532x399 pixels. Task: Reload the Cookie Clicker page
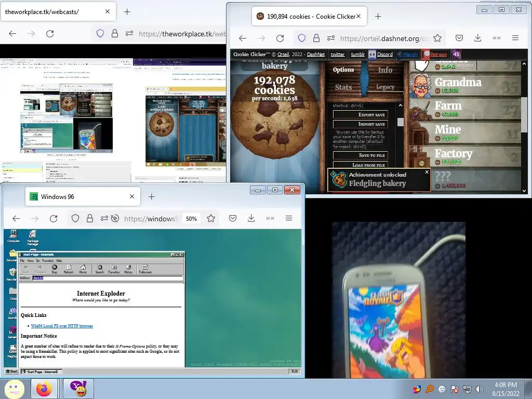[280, 38]
